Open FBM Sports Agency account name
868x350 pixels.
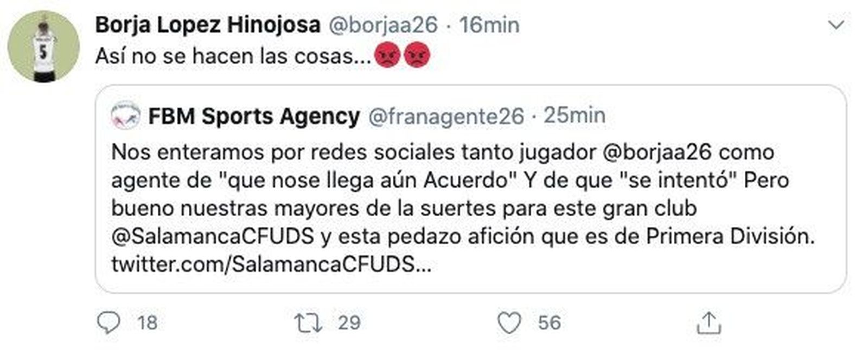[254, 116]
